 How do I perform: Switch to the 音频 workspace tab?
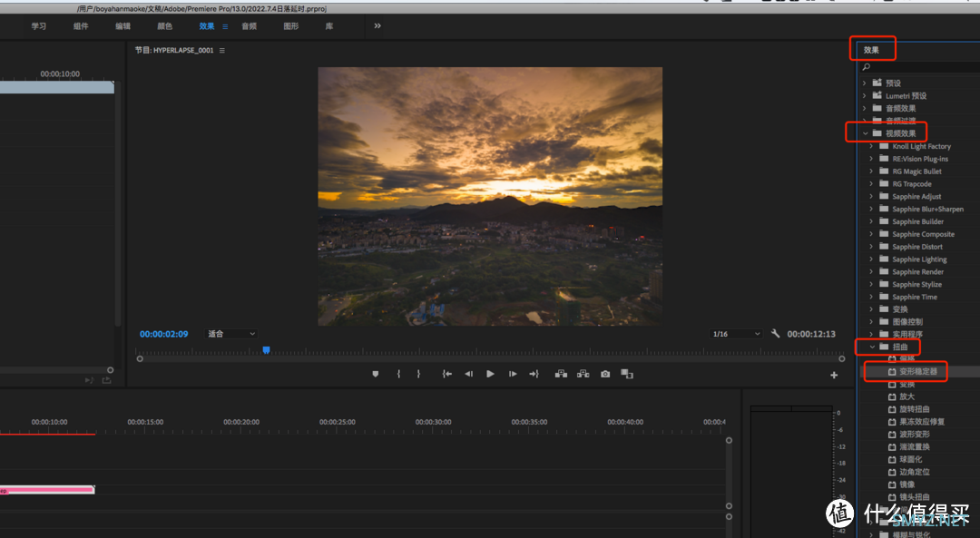(x=249, y=26)
